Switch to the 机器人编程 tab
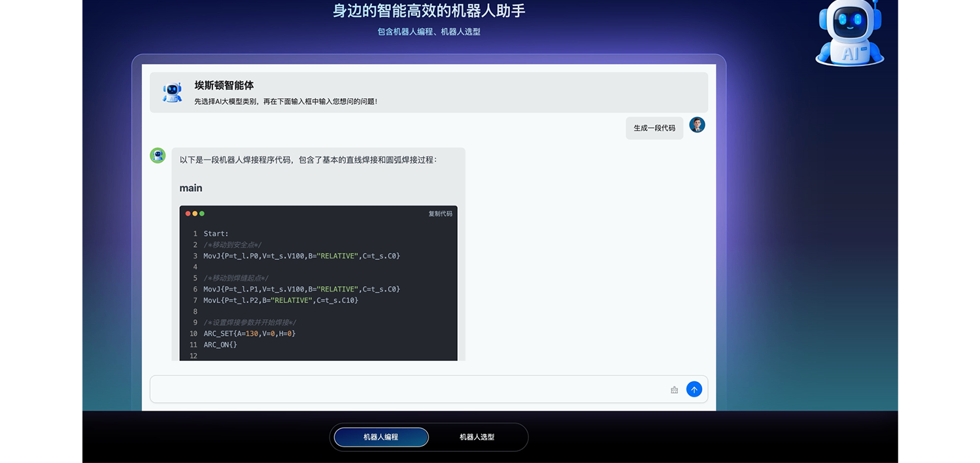The image size is (980, 463). tap(381, 437)
